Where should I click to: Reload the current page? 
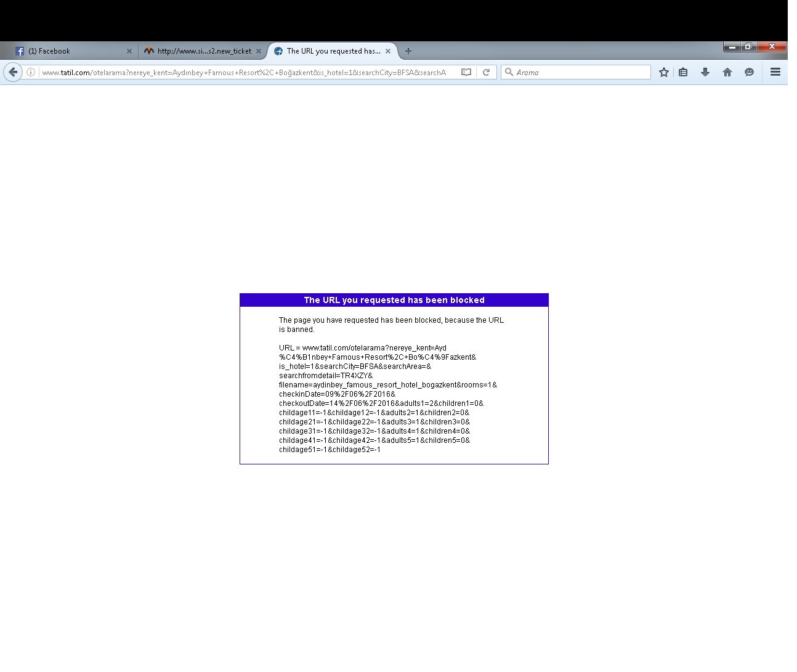click(486, 72)
